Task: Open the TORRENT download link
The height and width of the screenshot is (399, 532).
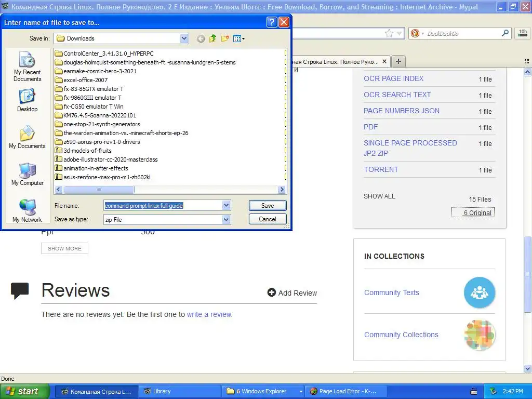Action: pos(381,169)
